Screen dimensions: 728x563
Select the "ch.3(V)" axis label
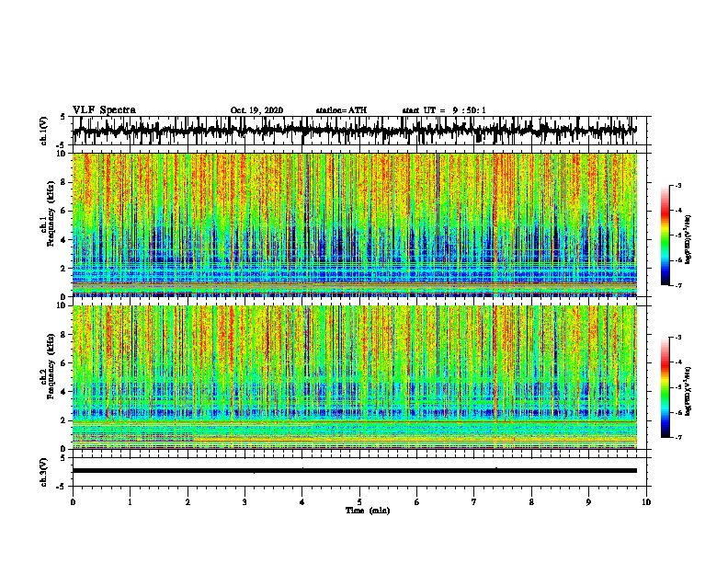43,472
